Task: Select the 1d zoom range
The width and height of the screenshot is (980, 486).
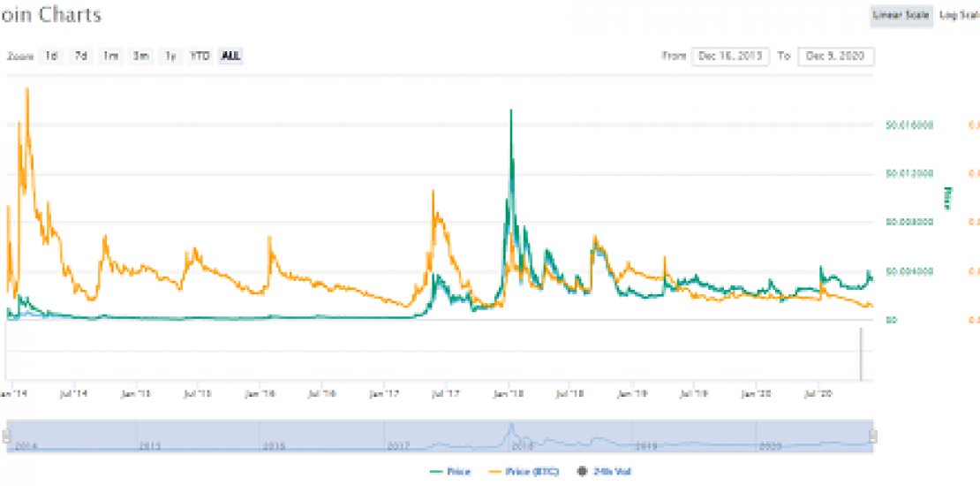Action: tap(52, 56)
